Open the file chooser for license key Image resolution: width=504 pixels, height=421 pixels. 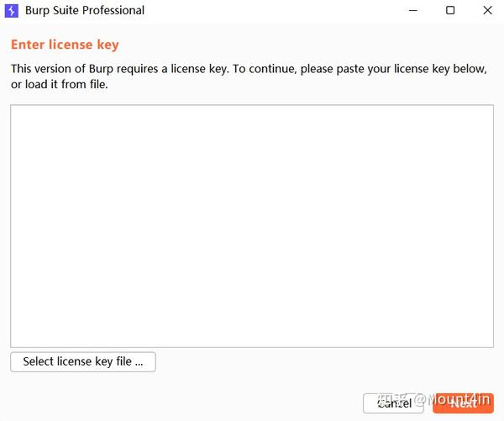tap(83, 361)
